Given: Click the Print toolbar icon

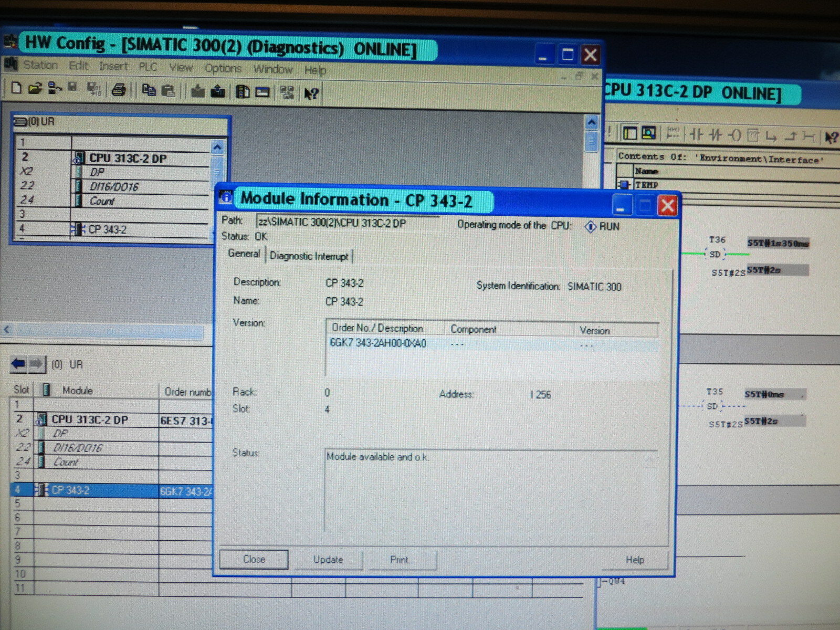Looking at the screenshot, I should click(119, 90).
